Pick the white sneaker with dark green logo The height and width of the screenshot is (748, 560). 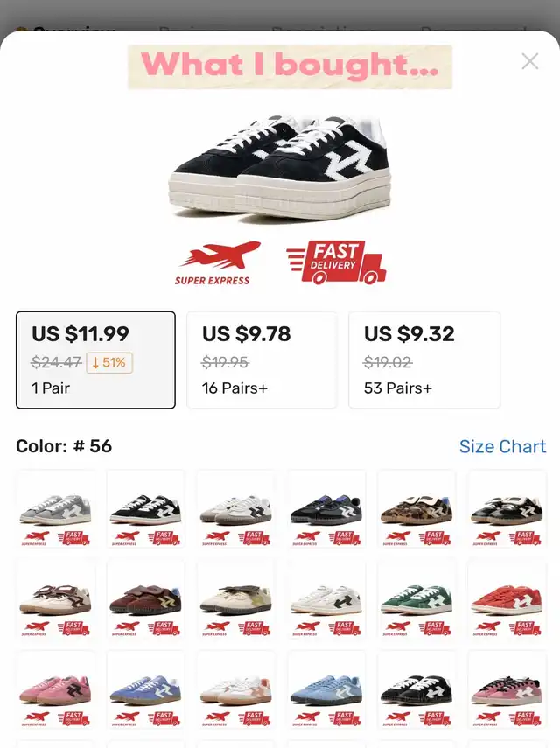point(326,598)
